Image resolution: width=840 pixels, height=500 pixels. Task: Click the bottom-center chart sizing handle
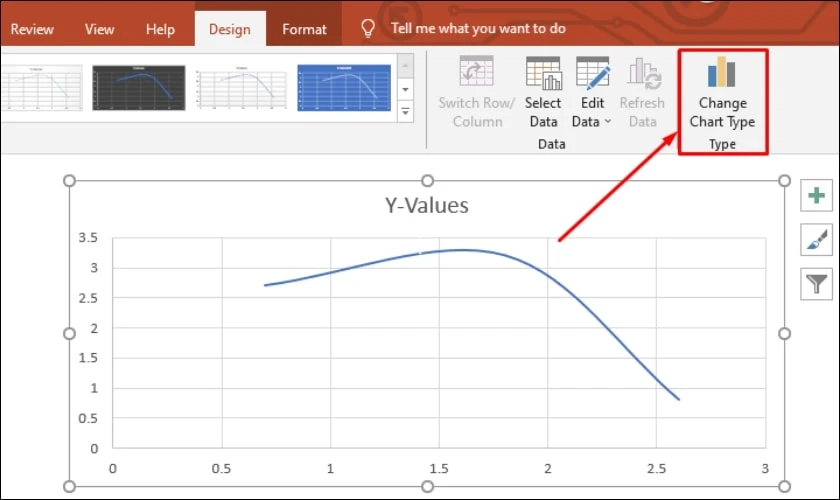[427, 487]
